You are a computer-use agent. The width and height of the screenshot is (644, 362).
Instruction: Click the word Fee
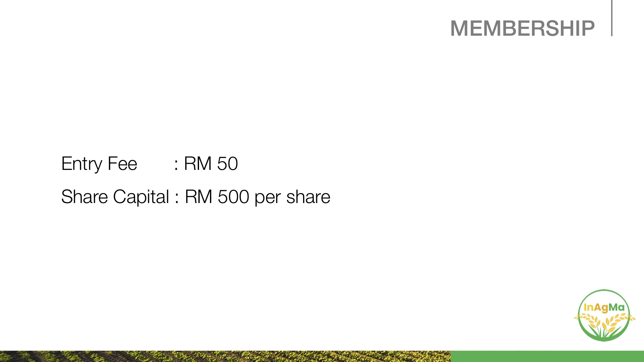[122, 164]
